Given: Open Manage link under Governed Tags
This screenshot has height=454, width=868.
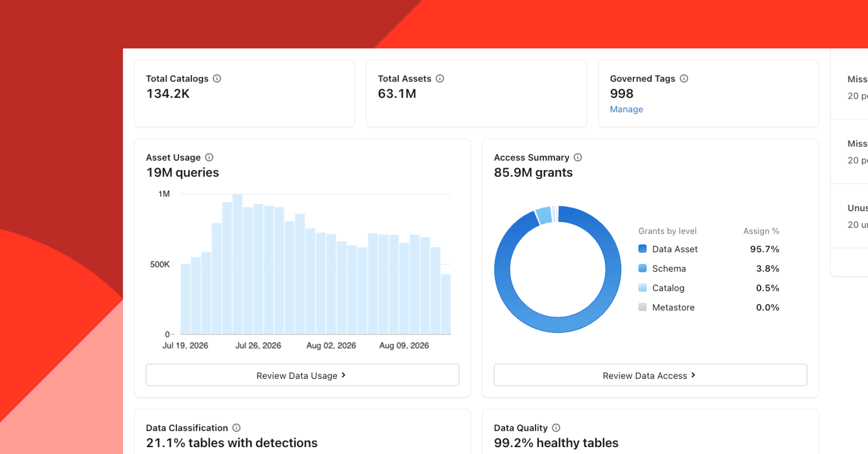Looking at the screenshot, I should point(626,109).
